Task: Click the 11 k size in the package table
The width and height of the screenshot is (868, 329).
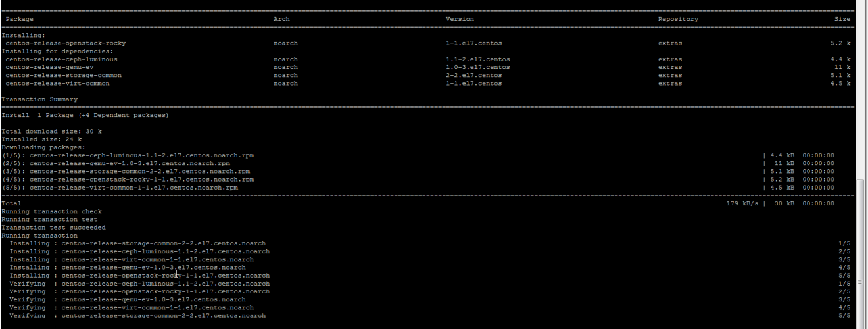Action: pyautogui.click(x=842, y=67)
